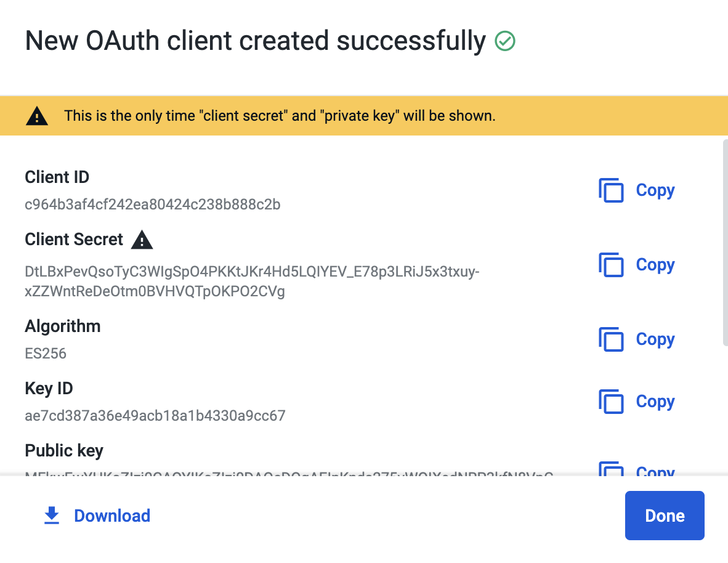Select the Client ID value text
Image resolution: width=728 pixels, height=563 pixels.
pos(152,205)
